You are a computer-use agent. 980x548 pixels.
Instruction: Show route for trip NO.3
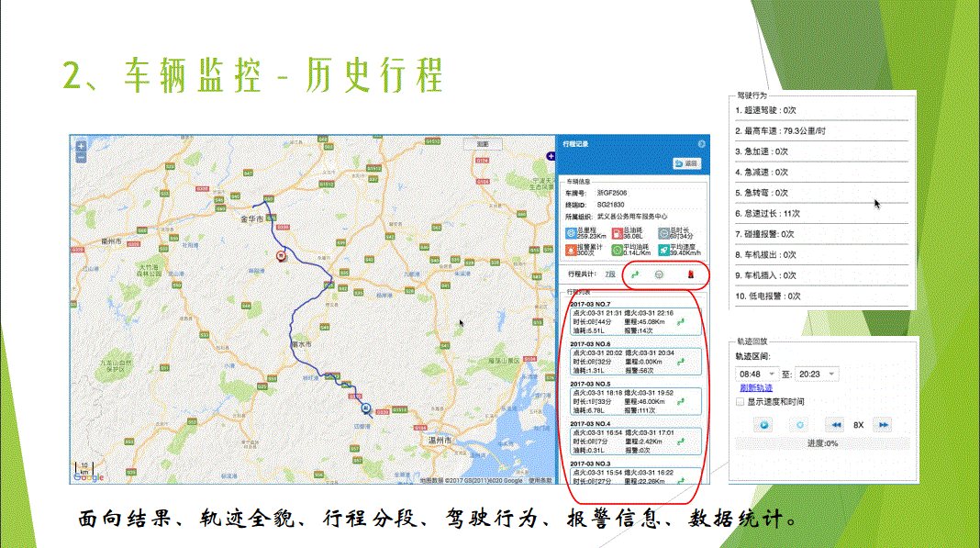coord(681,480)
